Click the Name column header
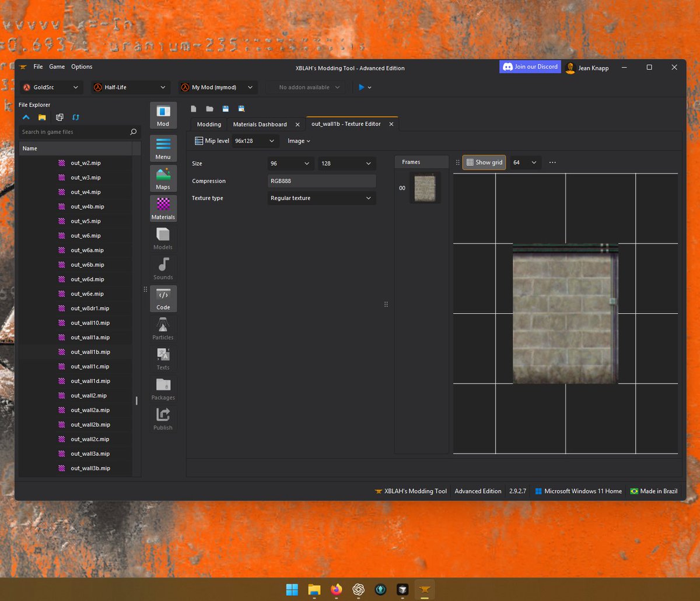The image size is (700, 601). 76,149
